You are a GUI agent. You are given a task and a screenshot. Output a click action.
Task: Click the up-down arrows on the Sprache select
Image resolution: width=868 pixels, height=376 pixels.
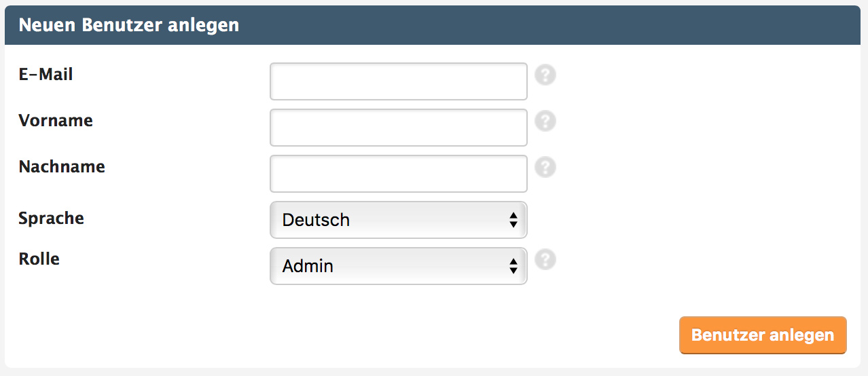click(x=513, y=220)
